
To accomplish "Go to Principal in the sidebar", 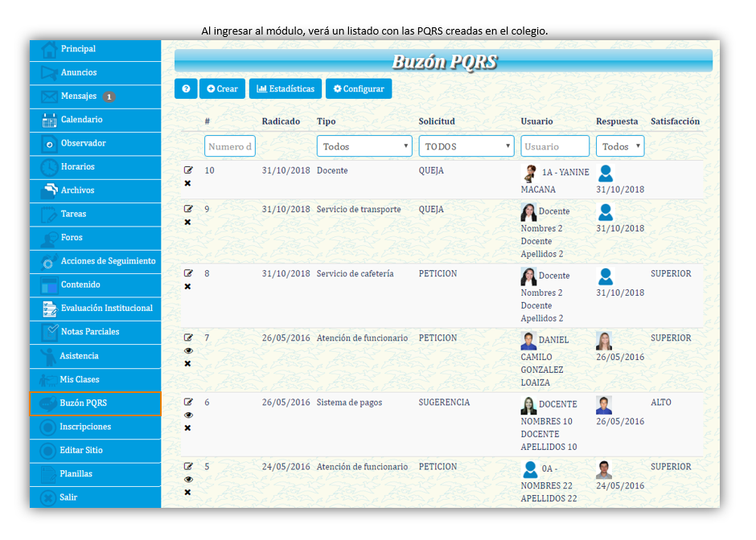I will (x=95, y=49).
